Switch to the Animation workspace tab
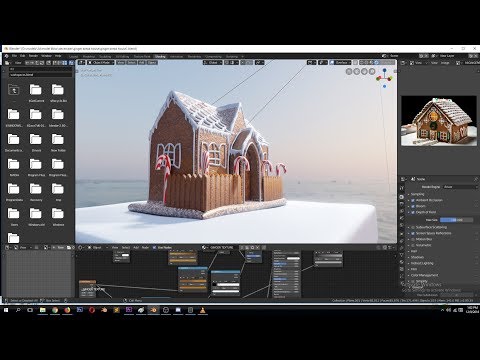Screen dimensions: 480x360 tap(177, 56)
